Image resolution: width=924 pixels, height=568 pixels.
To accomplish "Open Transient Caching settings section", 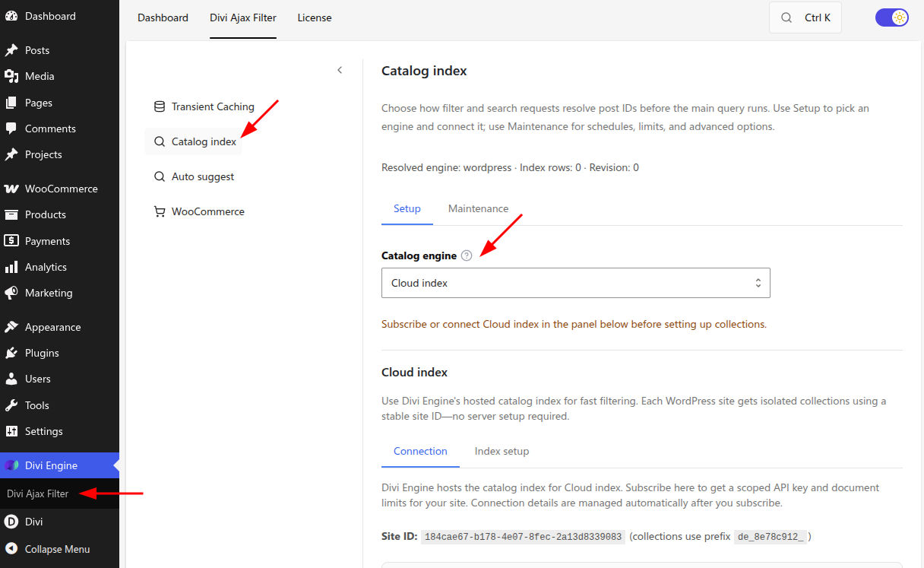I will 204,106.
